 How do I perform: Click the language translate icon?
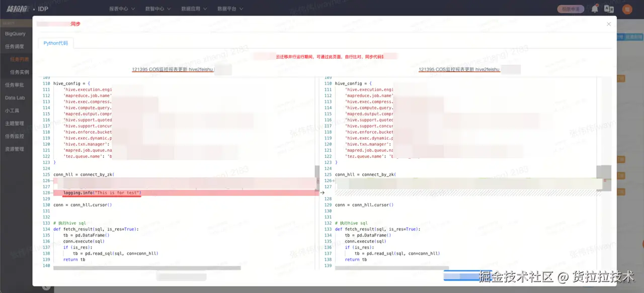coord(609,9)
